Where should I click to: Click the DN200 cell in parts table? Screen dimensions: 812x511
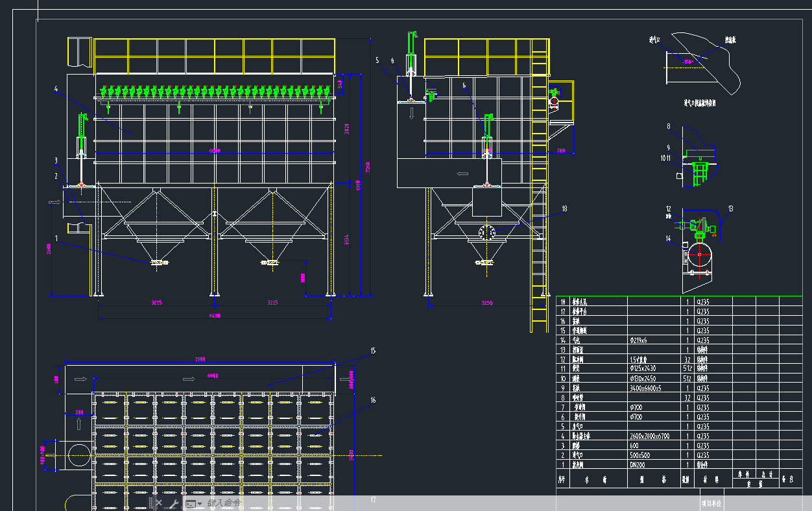tap(654, 464)
